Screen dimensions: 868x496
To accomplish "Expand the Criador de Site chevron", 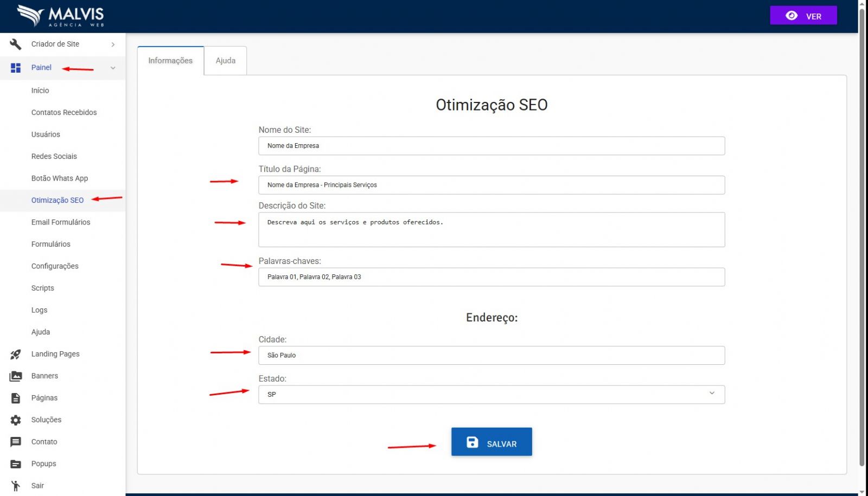I will pos(113,44).
